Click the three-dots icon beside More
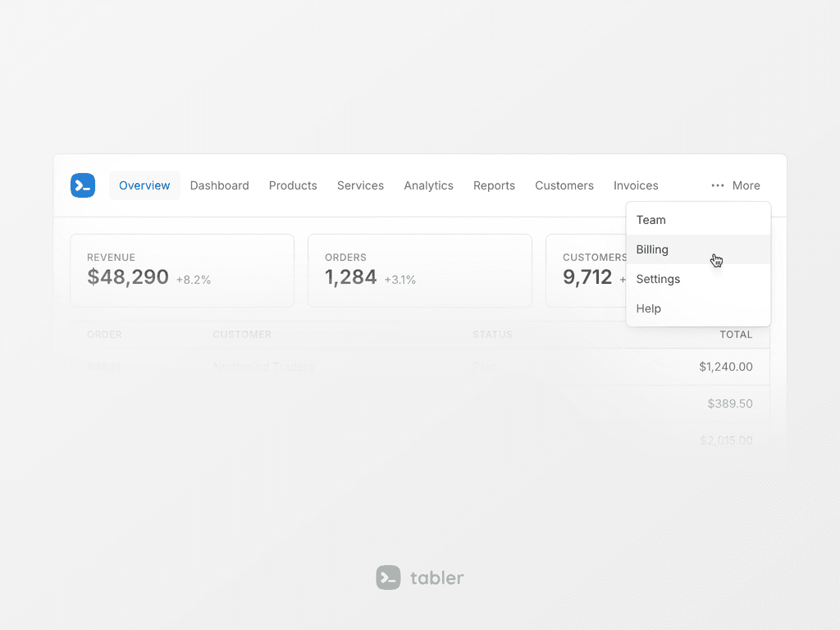 click(717, 185)
